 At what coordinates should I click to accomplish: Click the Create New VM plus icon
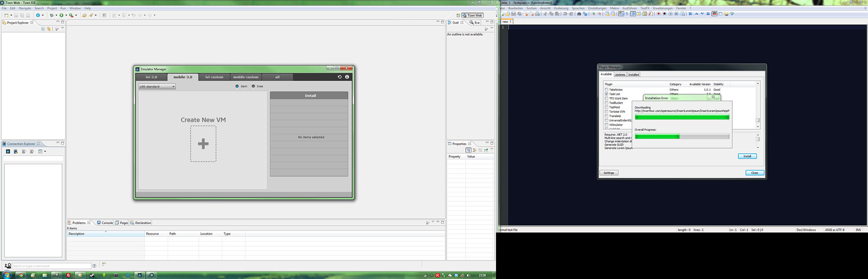203,144
